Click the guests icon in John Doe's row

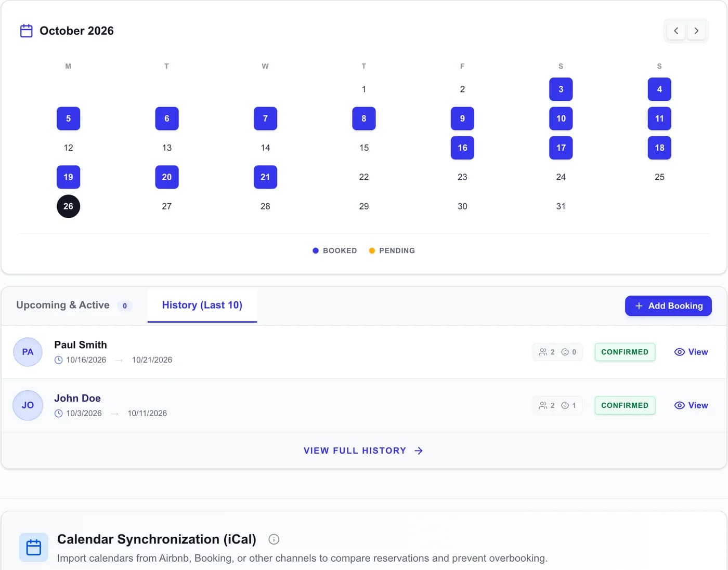pos(543,405)
